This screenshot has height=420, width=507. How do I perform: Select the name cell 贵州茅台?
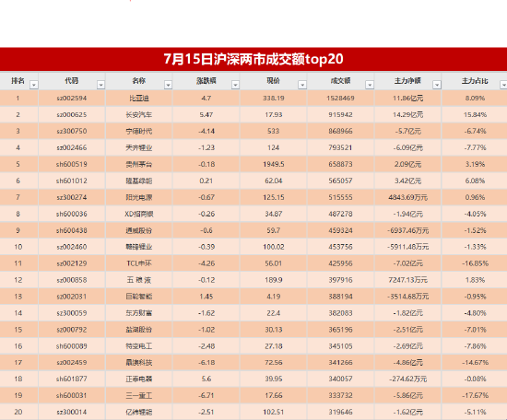pos(139,164)
